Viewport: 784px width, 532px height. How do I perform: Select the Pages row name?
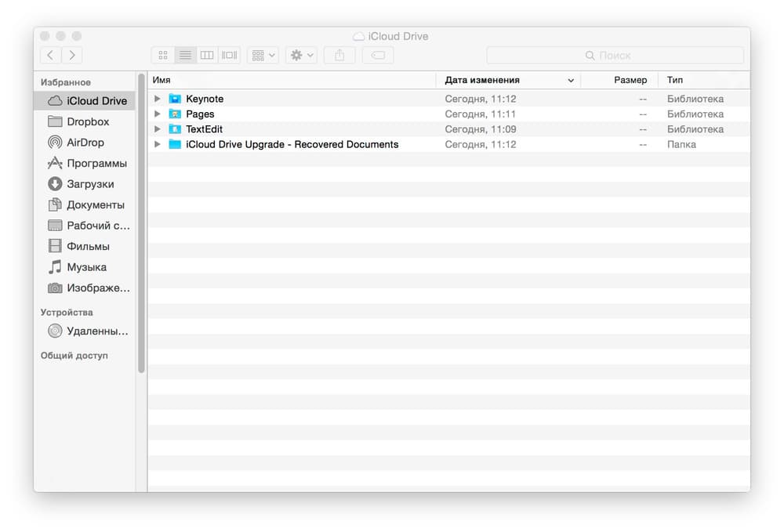click(200, 114)
